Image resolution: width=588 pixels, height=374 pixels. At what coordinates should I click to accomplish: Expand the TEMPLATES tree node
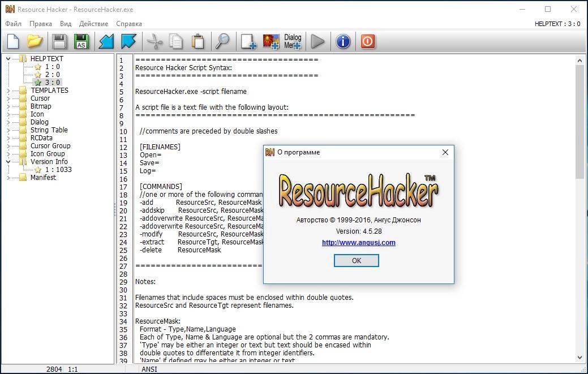8,91
